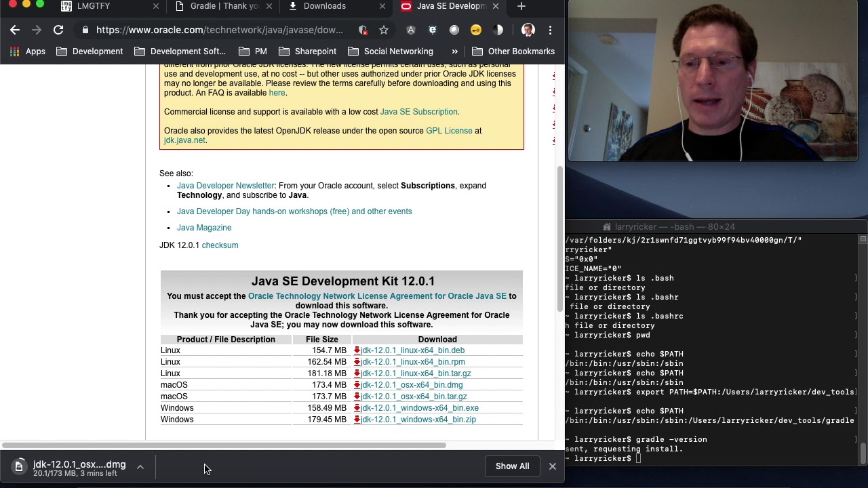Open the JDK 12.0.1 checksum link
Image resolution: width=868 pixels, height=488 pixels.
click(220, 245)
